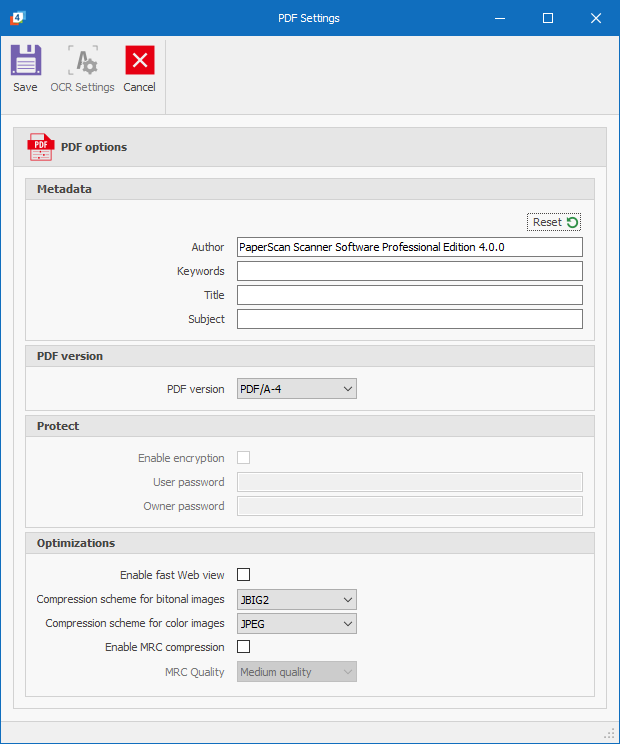Focus the Keywords input field
Screen dimensions: 620x744
[x=410, y=271]
